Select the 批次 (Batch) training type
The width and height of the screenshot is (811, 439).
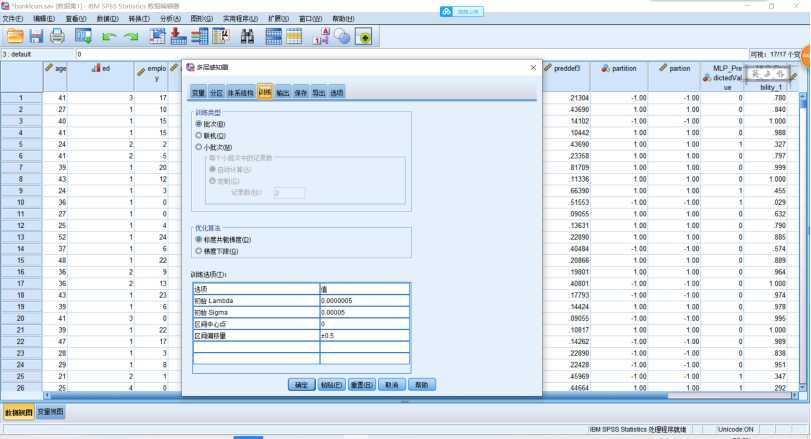coord(199,124)
